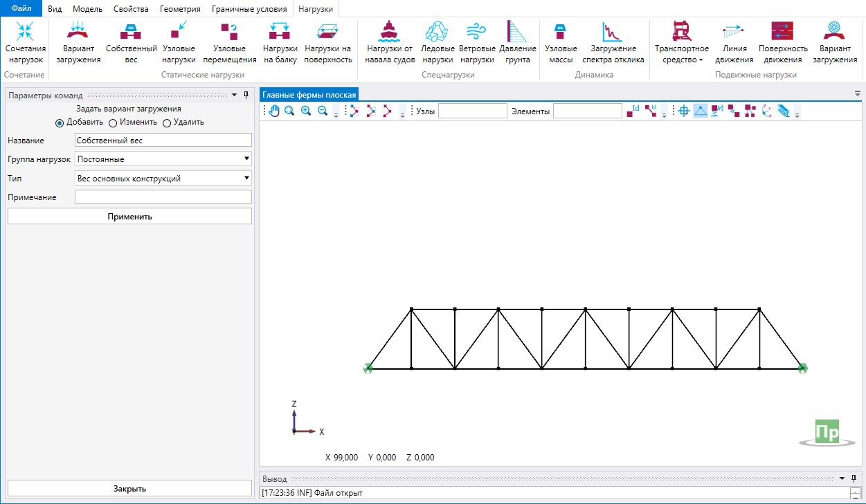Open the Узловые массы tool
The height and width of the screenshot is (504, 866).
(x=561, y=43)
